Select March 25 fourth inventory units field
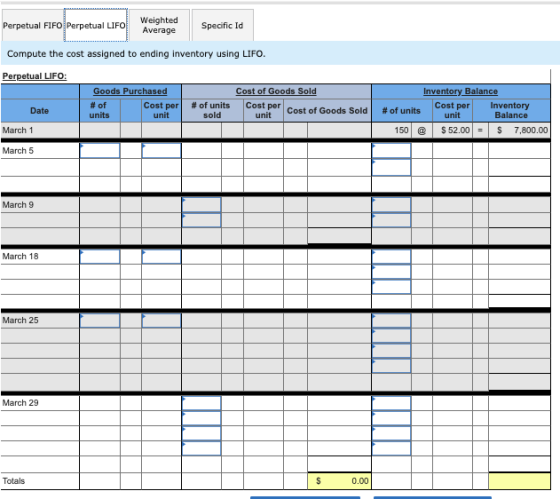 click(x=391, y=366)
